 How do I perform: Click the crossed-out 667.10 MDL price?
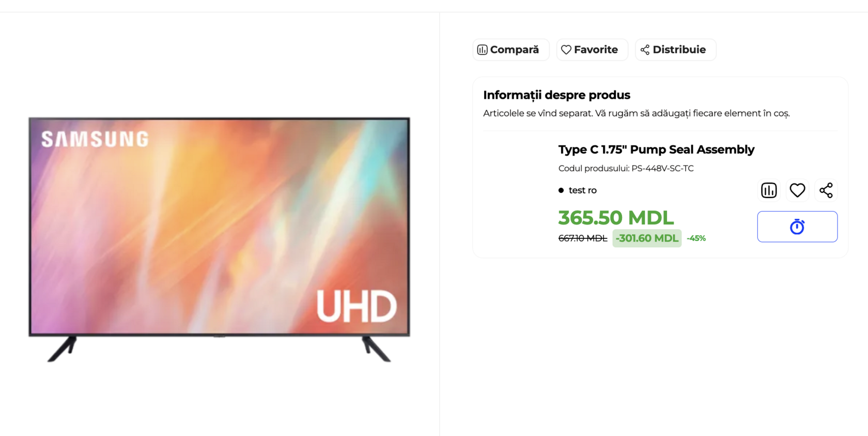(583, 238)
